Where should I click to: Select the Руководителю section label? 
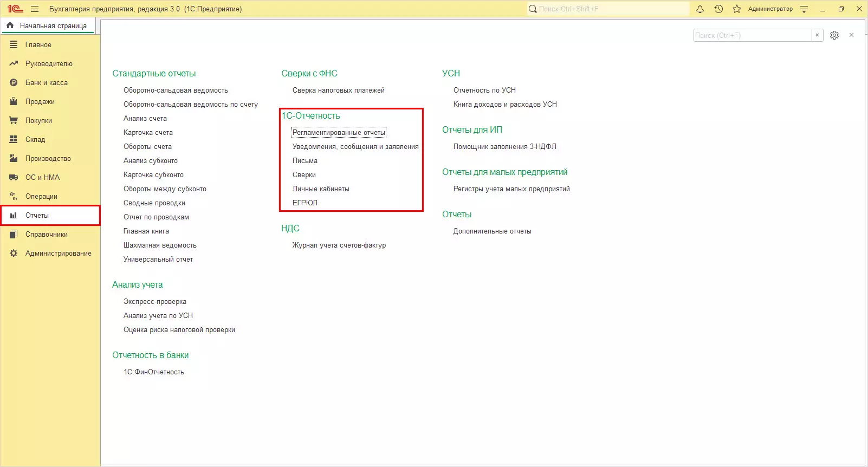coord(49,64)
